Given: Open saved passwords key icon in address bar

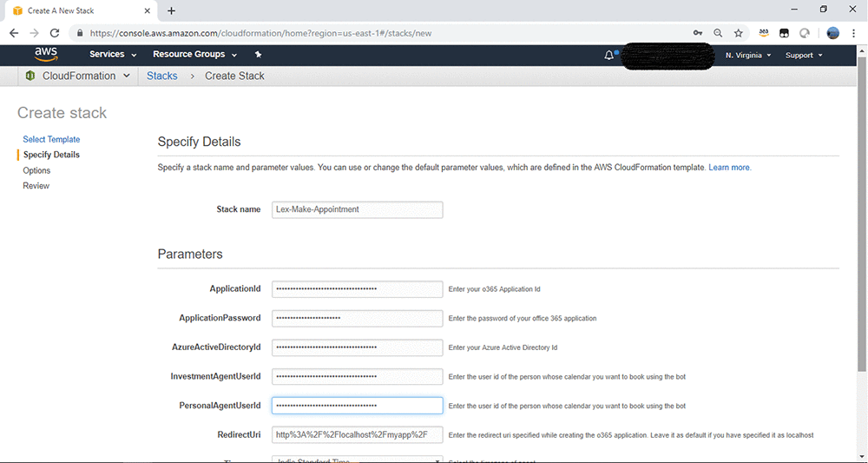Looking at the screenshot, I should (x=698, y=33).
